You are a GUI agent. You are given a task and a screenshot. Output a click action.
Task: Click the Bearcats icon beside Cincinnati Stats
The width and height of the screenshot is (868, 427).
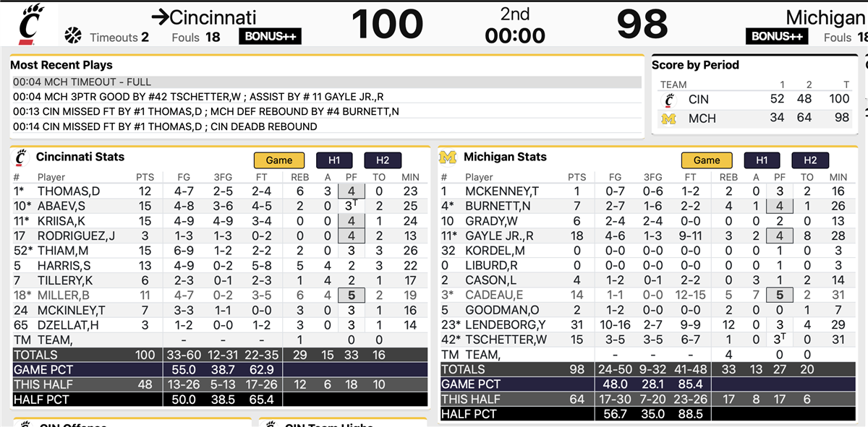coord(21,158)
